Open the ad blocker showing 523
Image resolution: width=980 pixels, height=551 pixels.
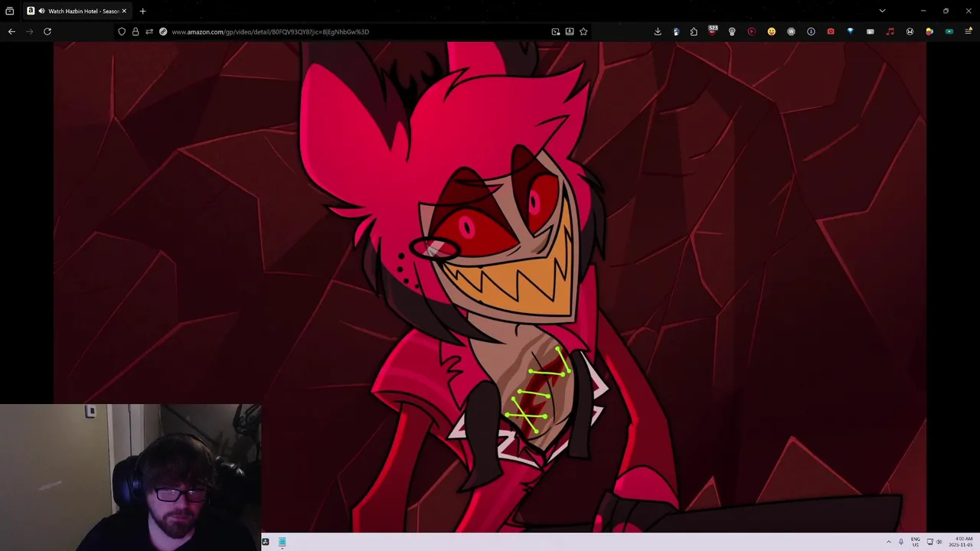coord(713,31)
